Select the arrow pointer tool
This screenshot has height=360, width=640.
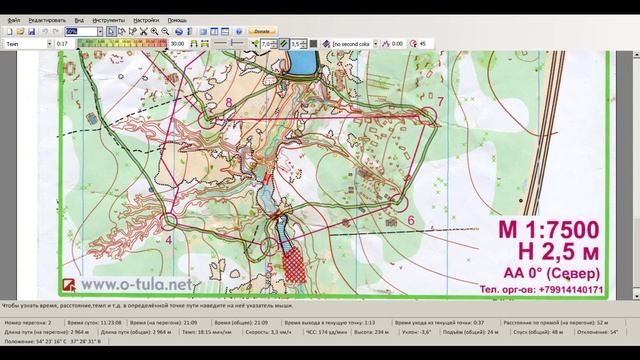click(x=111, y=31)
